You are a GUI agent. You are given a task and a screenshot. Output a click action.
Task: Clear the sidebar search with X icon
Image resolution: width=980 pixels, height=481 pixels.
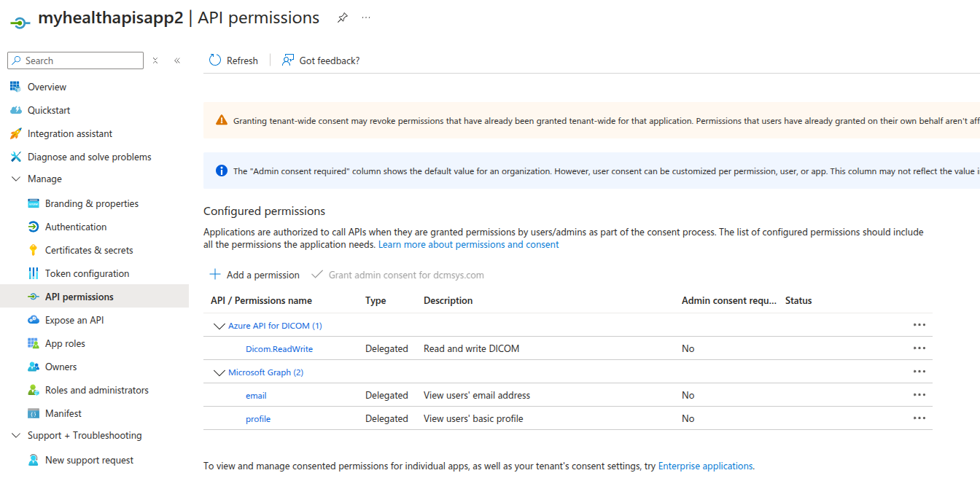pos(155,60)
